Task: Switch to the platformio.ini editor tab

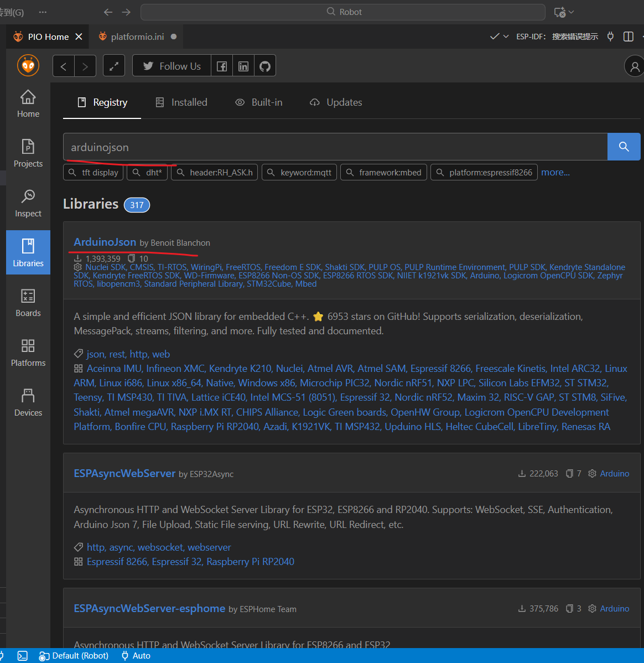Action: tap(137, 37)
